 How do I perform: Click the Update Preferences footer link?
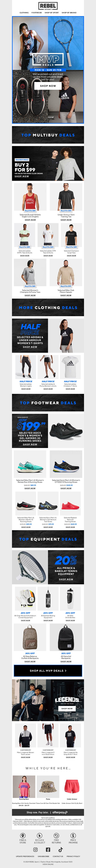tap(25, 856)
